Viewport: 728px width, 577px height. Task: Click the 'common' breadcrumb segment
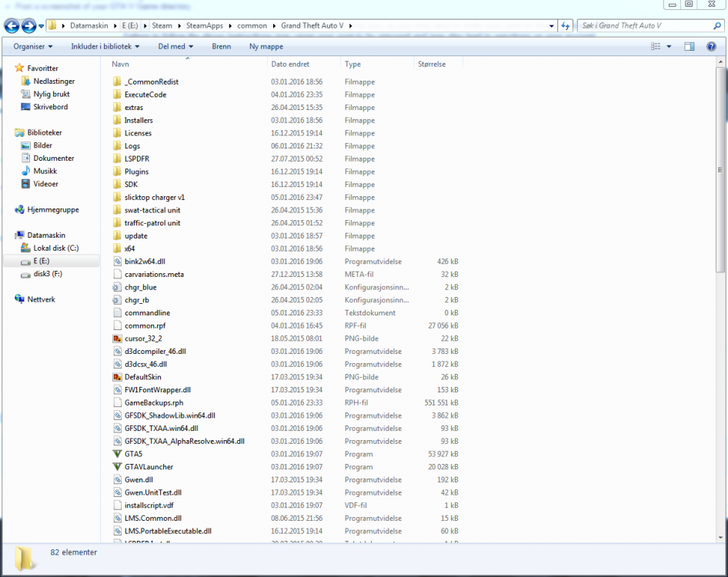coord(252,26)
